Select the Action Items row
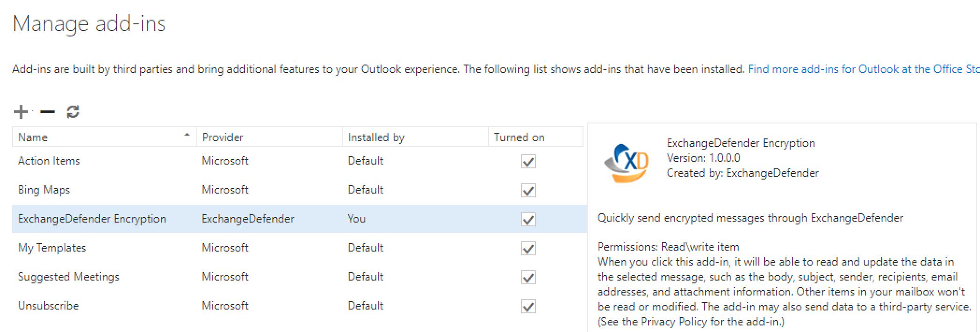The image size is (980, 332). tap(49, 161)
